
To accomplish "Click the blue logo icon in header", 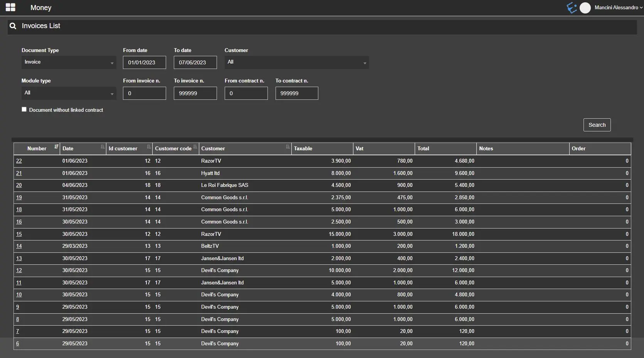I will tap(572, 8).
